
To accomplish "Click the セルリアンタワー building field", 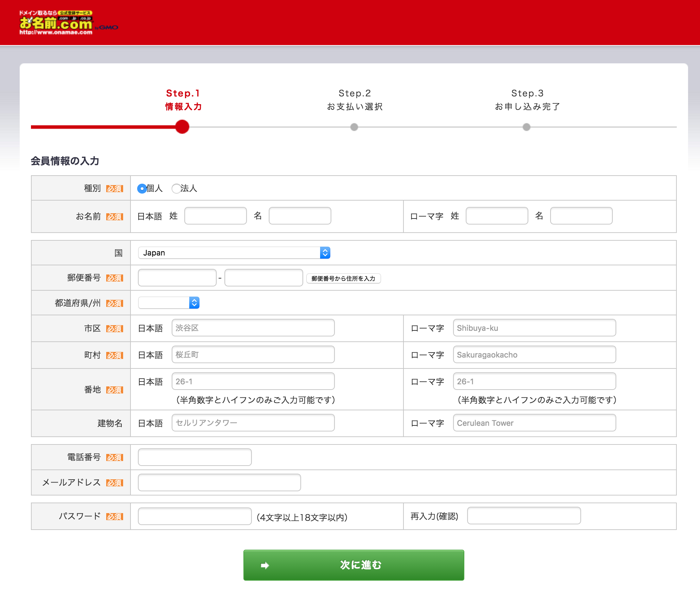I will 253,423.
